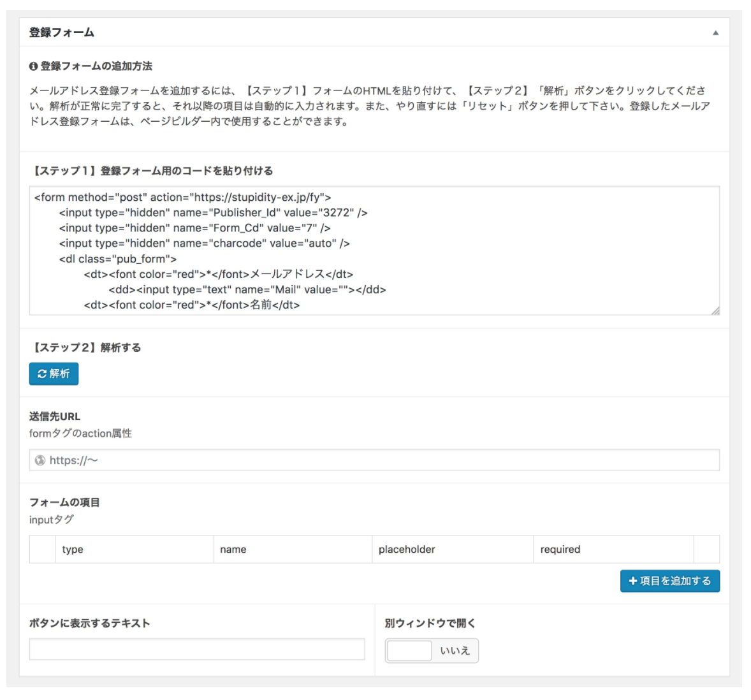
Task: Click the いいえ label on the toggle
Action: 455,651
